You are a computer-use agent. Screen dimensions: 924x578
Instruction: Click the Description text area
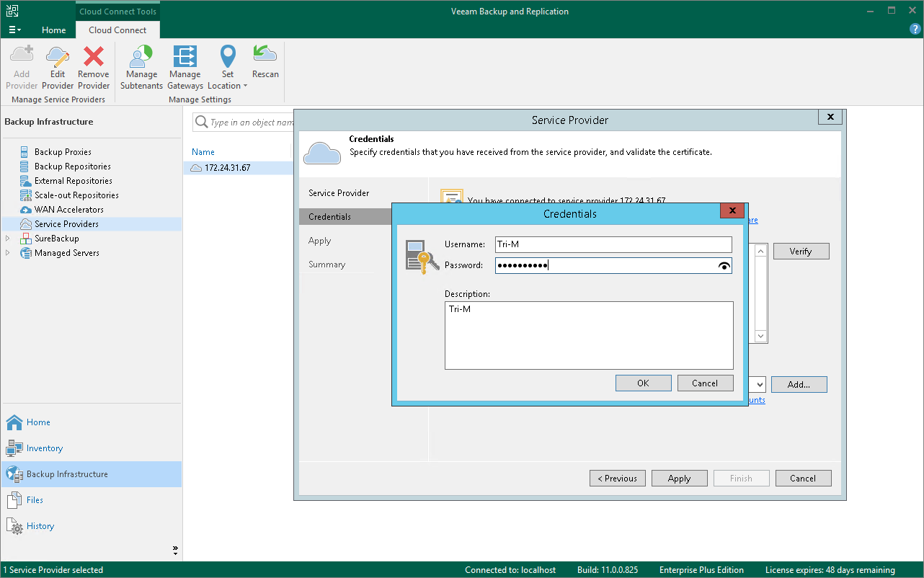click(589, 335)
